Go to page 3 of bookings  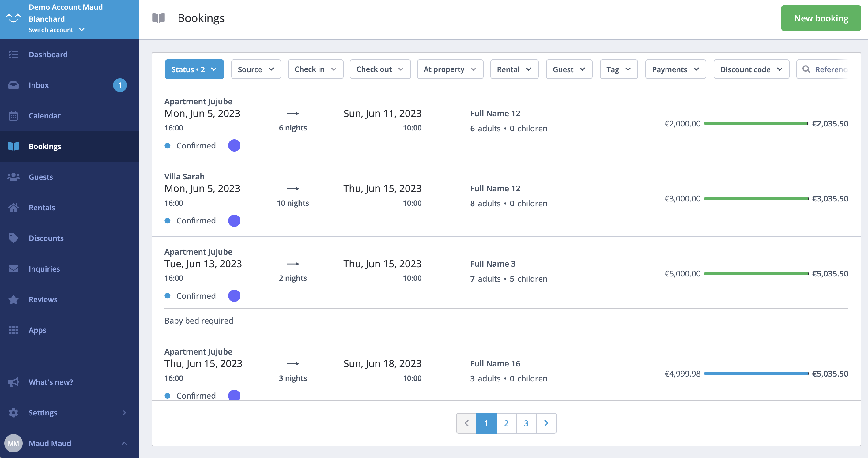click(x=526, y=423)
